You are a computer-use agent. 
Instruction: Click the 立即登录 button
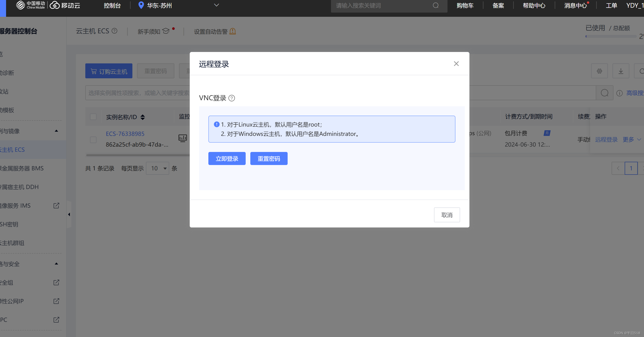pyautogui.click(x=227, y=158)
